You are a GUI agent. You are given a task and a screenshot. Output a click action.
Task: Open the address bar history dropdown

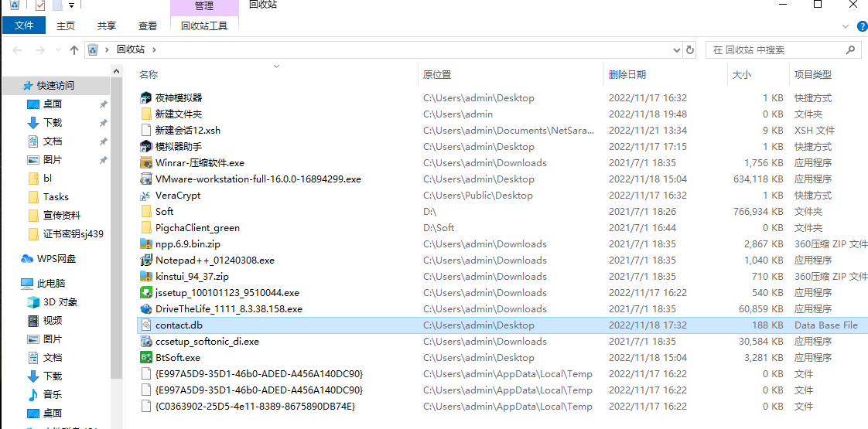click(x=677, y=49)
